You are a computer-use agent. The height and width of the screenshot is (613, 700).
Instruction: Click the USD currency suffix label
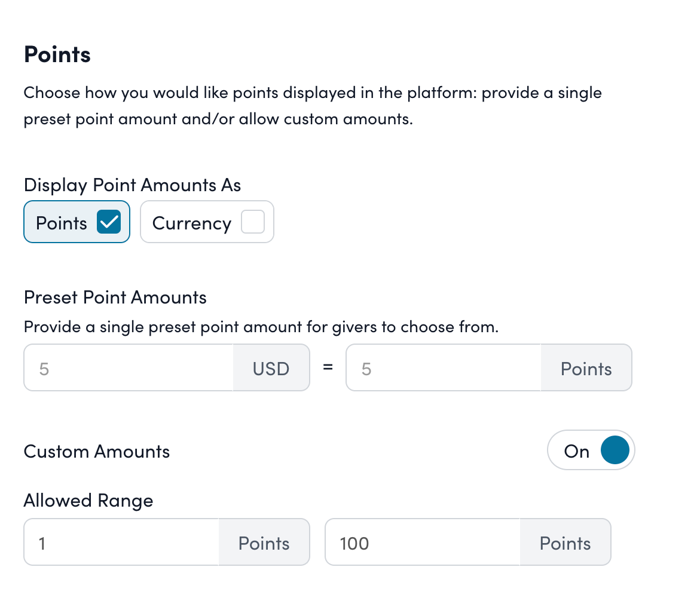(271, 368)
